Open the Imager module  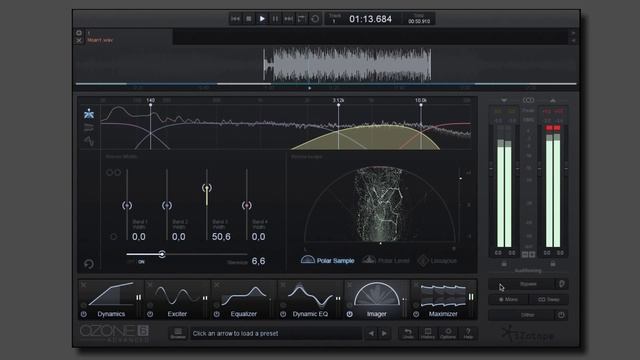[x=377, y=299]
